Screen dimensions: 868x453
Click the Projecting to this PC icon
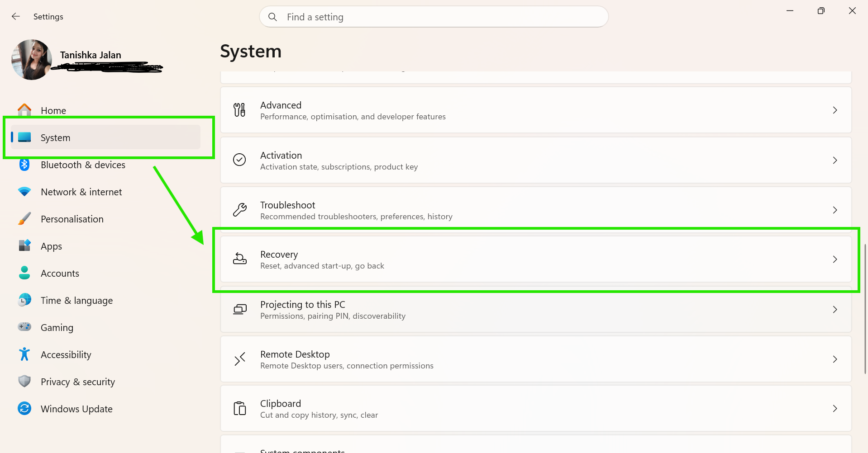(239, 309)
